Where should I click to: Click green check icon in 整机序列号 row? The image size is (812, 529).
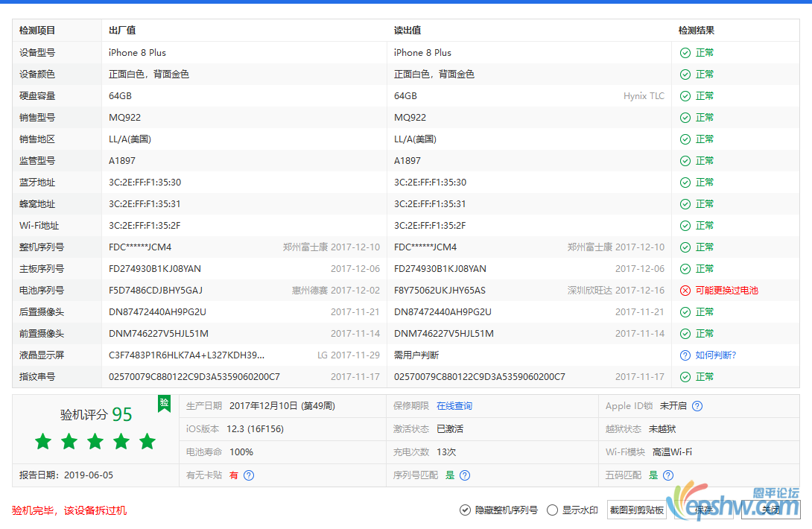click(x=685, y=247)
